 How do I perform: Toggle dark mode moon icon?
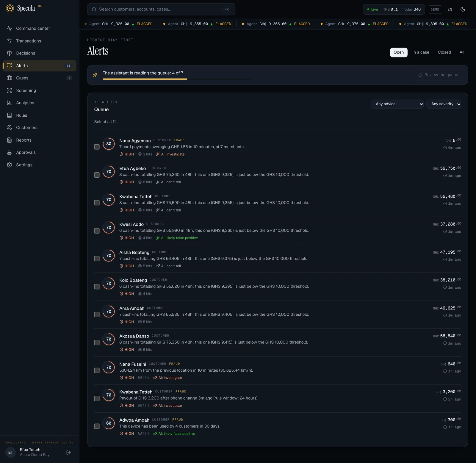(x=463, y=9)
